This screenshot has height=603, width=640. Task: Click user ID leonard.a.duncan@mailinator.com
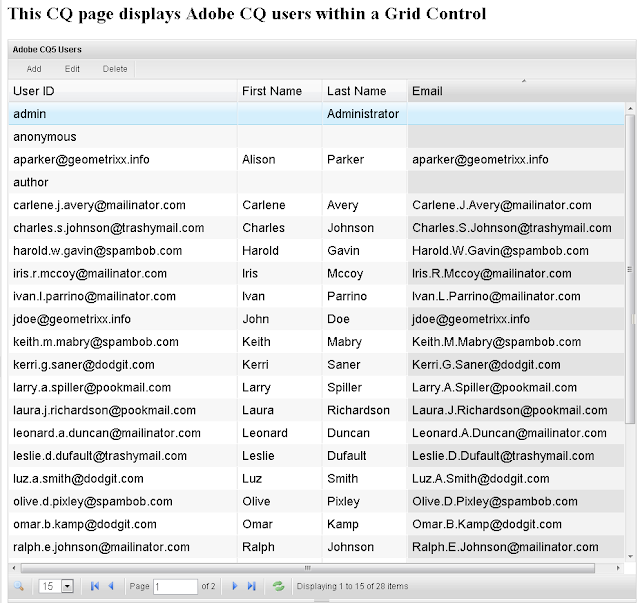(107, 434)
